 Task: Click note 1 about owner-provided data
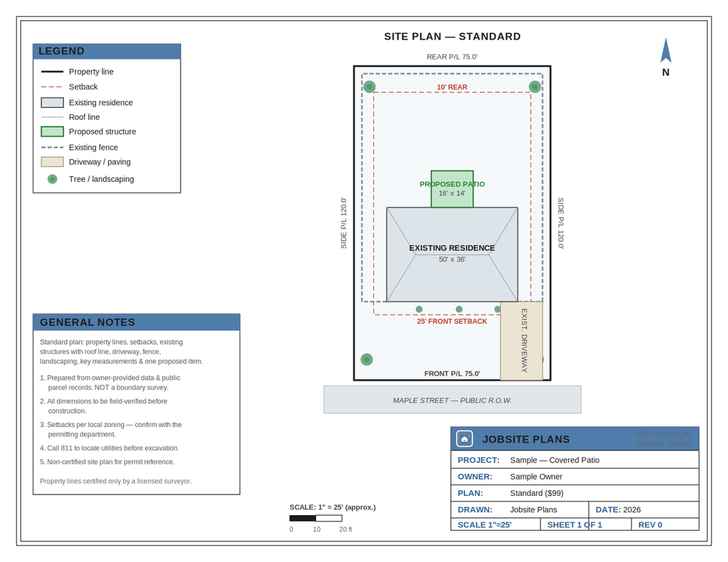tap(110, 382)
